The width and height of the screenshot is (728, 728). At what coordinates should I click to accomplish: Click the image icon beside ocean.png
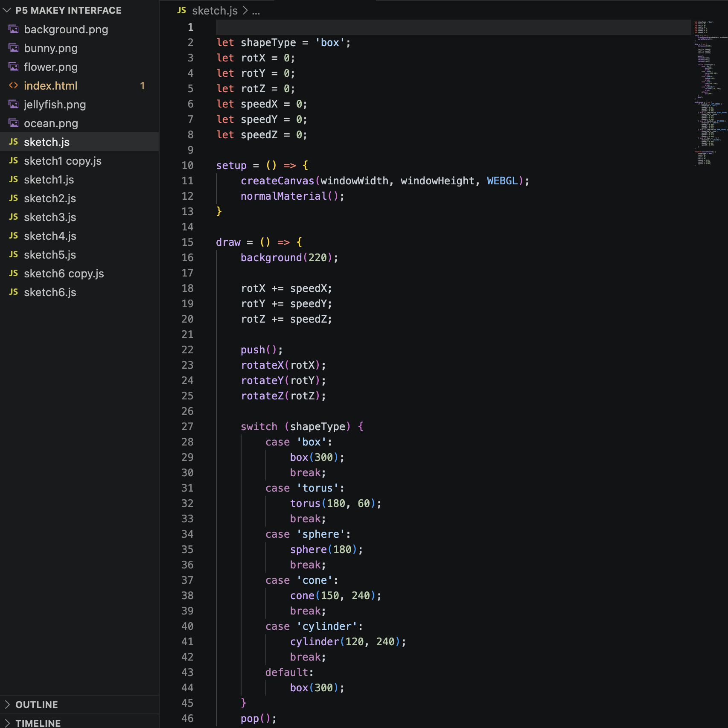point(14,123)
